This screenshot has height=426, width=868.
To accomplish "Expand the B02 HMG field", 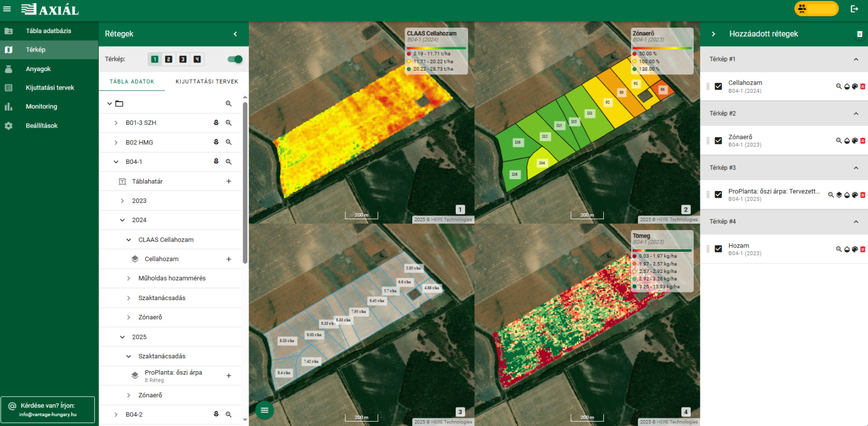I will pos(116,143).
